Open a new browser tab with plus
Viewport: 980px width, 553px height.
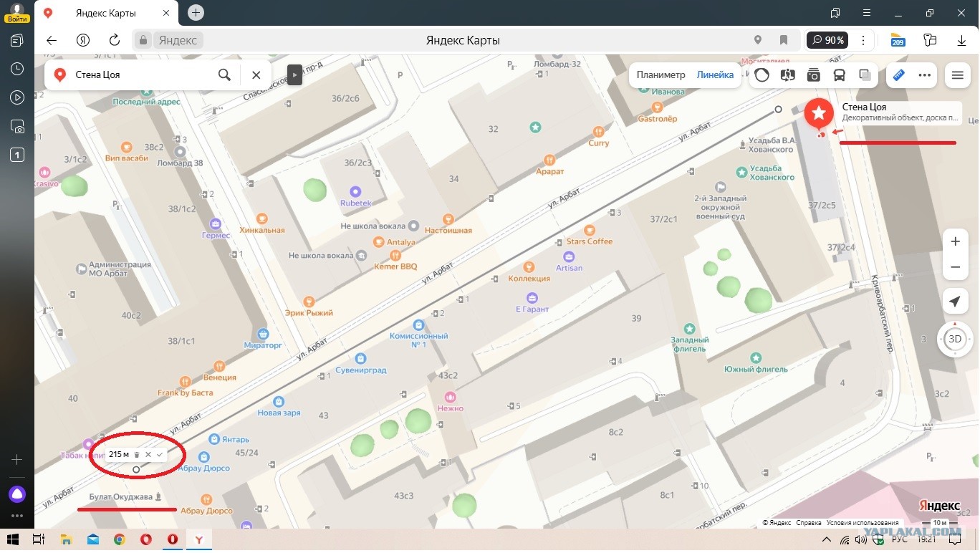point(196,13)
